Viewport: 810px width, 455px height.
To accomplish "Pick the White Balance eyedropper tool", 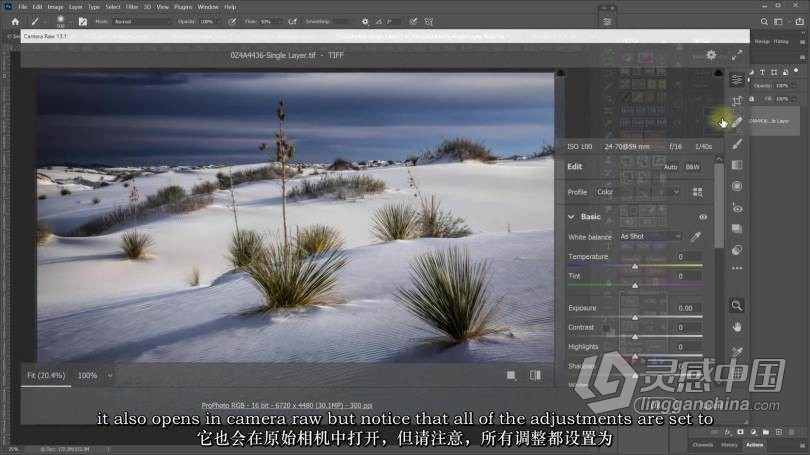I will pyautogui.click(x=695, y=237).
